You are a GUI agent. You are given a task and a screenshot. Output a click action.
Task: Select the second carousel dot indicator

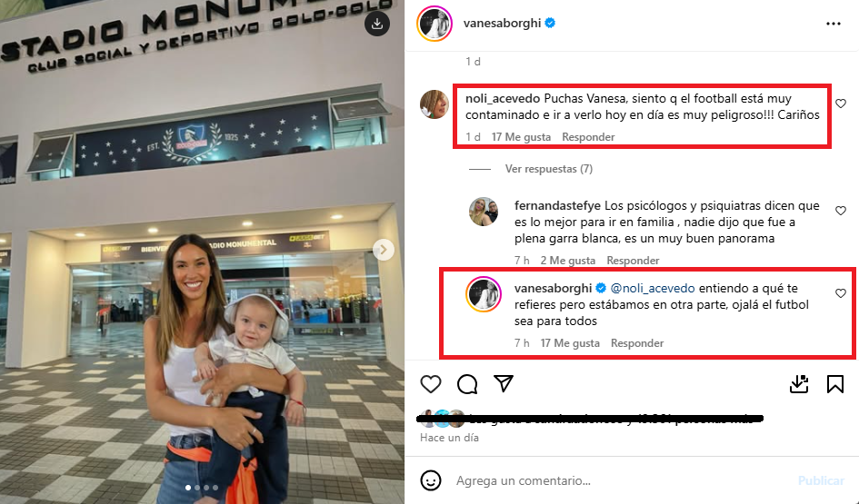[198, 488]
